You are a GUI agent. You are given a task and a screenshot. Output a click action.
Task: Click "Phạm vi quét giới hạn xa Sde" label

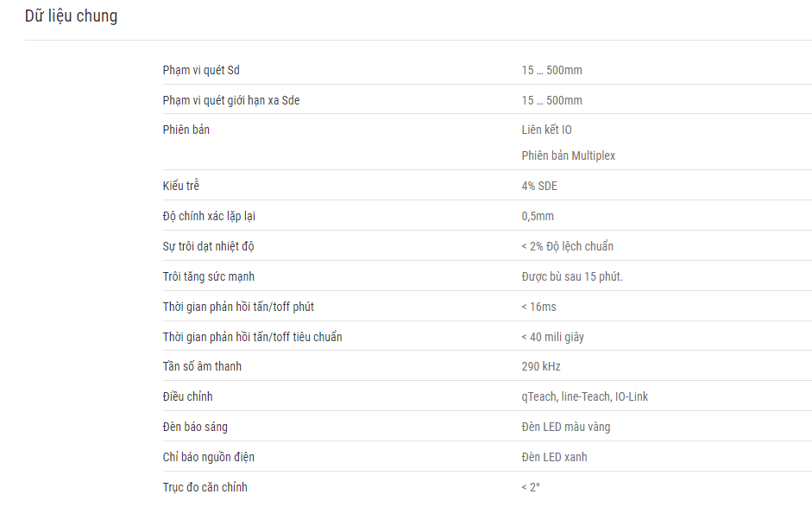click(x=231, y=100)
